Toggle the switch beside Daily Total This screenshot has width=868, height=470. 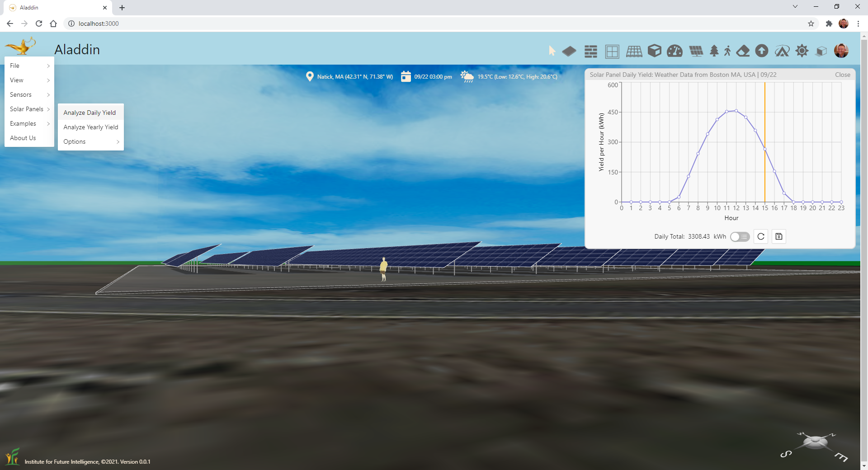pyautogui.click(x=740, y=237)
